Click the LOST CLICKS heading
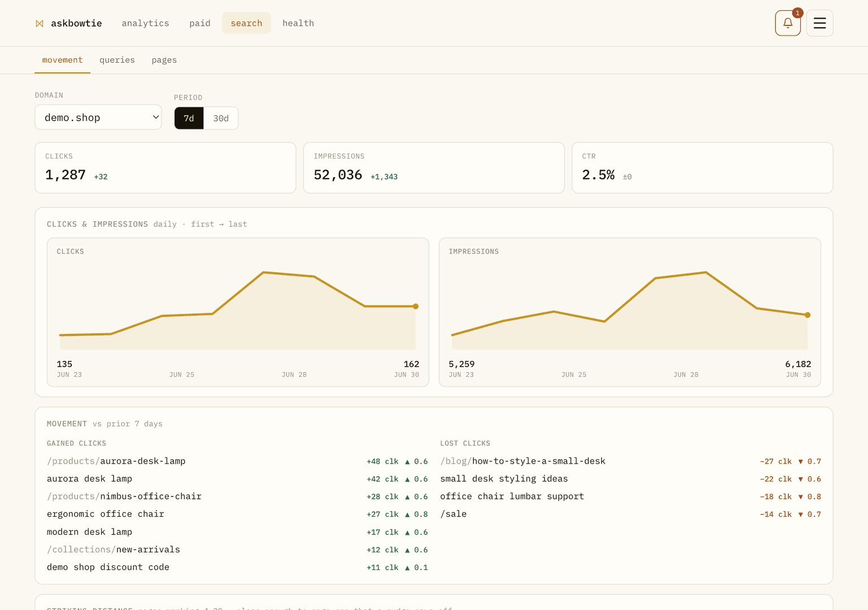The width and height of the screenshot is (868, 610). point(465,443)
